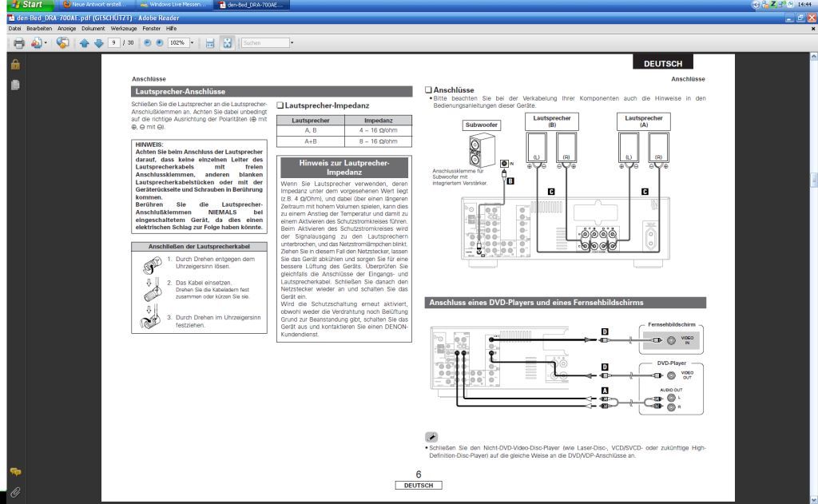This screenshot has width=818, height=504.
Task: Click the 'Subwoofer' diagram label
Action: pyautogui.click(x=482, y=125)
